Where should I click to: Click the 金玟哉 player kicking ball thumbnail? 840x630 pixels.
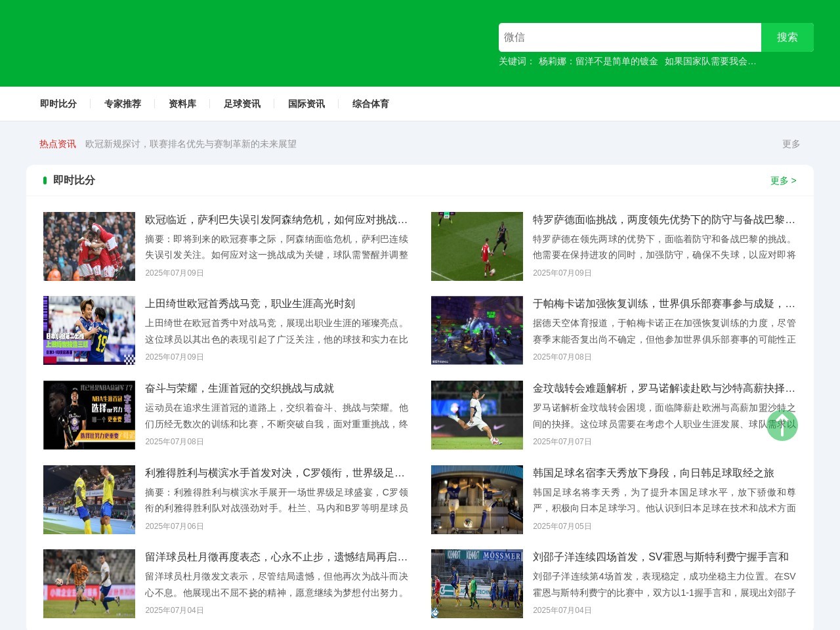click(477, 415)
